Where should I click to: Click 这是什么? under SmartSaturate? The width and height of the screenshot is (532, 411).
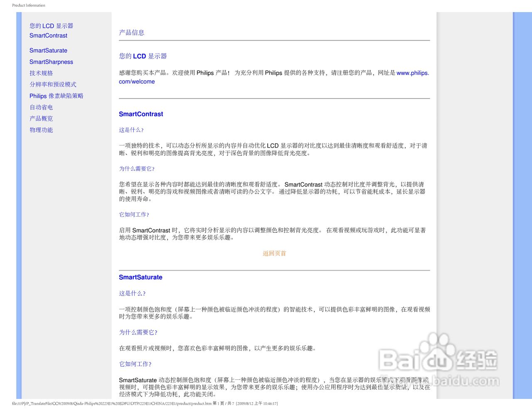coord(132,293)
